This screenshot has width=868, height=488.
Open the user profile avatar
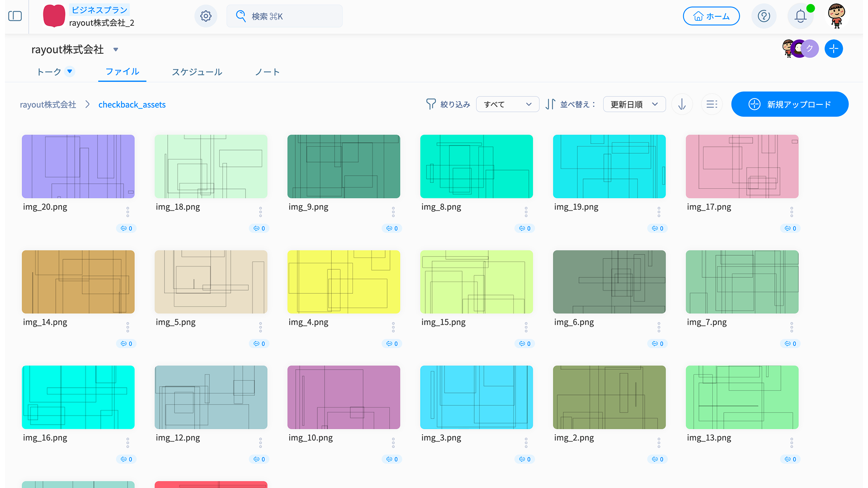coord(836,16)
